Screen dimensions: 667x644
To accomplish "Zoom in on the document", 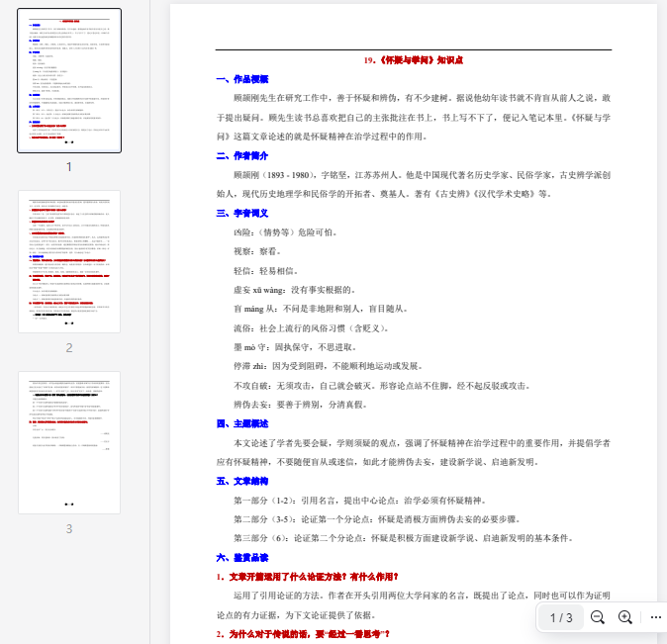I will click(x=625, y=617).
